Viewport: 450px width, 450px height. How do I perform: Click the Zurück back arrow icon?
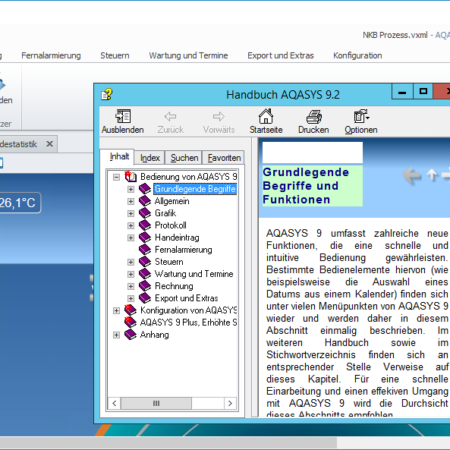170,116
